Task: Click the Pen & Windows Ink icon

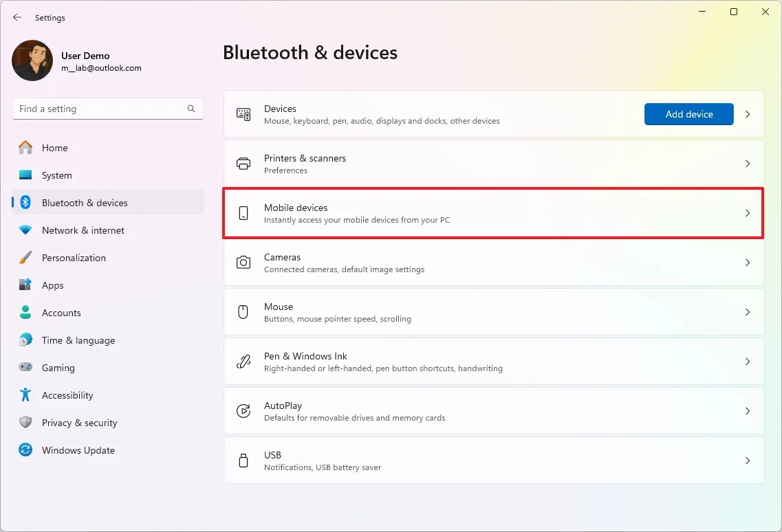Action: 243,362
